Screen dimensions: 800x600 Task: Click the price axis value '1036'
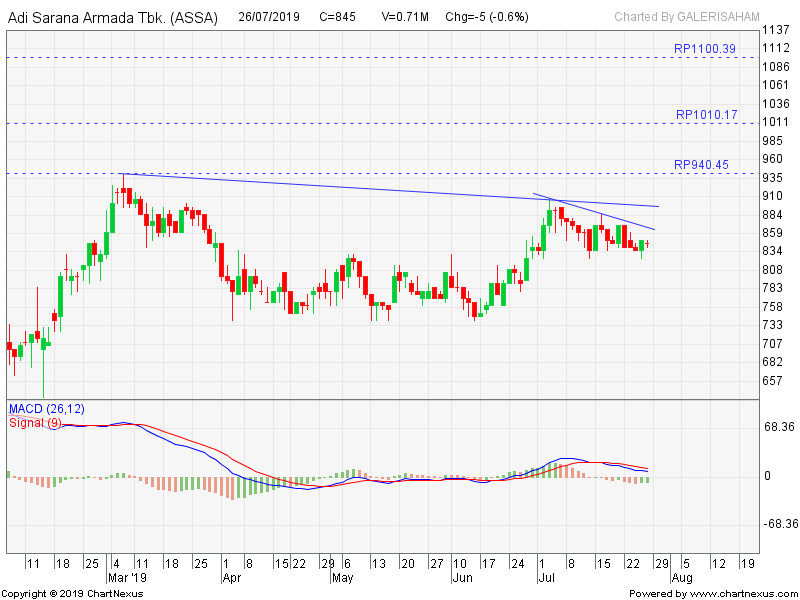pos(776,104)
